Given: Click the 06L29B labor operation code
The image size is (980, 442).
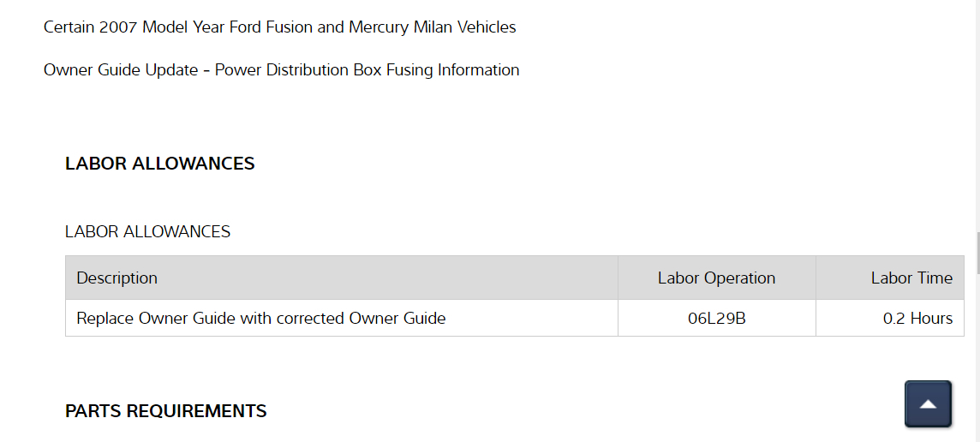Looking at the screenshot, I should click(x=716, y=319).
